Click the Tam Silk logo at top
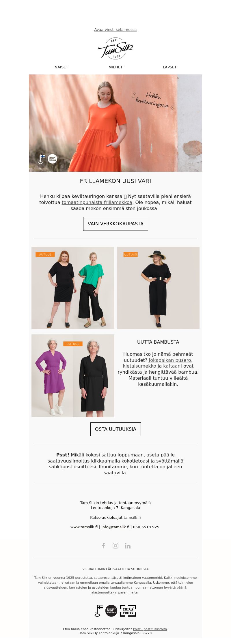 (x=115, y=48)
